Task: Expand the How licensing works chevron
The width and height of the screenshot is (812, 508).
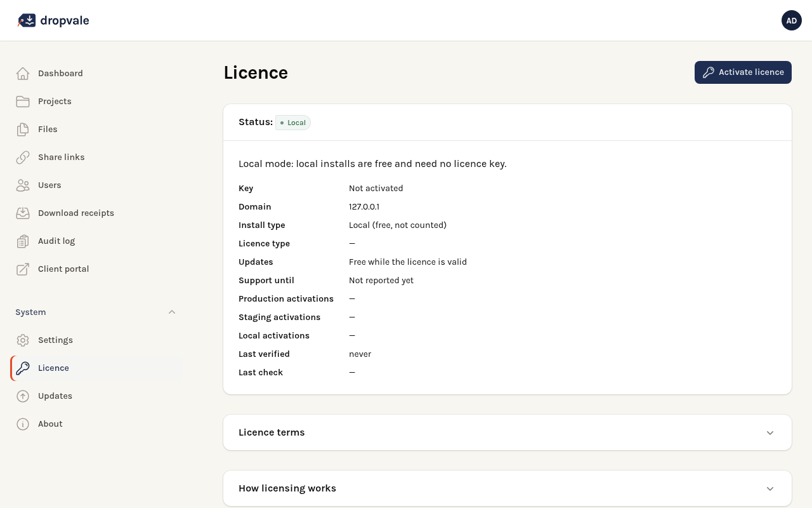Action: (x=770, y=489)
